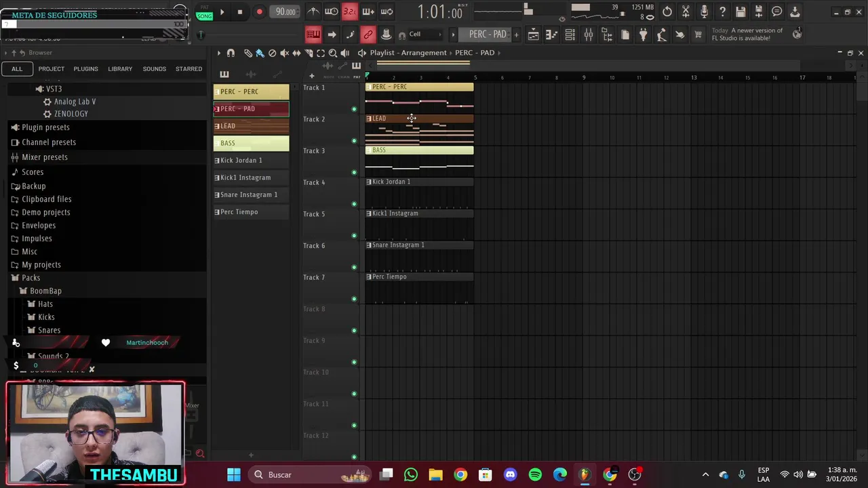868x488 pixels.
Task: Select the ZENOLOGY plugin entry
Action: tap(71, 114)
